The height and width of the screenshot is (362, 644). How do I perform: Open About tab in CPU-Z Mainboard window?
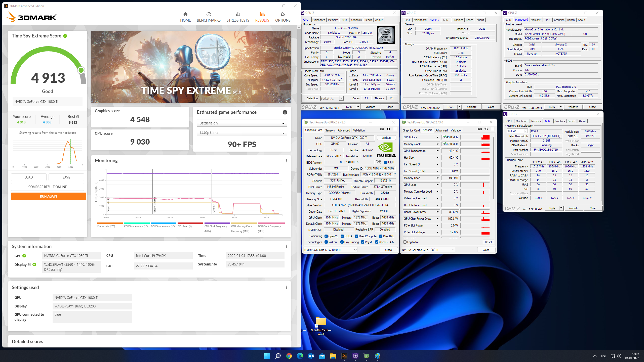581,20
